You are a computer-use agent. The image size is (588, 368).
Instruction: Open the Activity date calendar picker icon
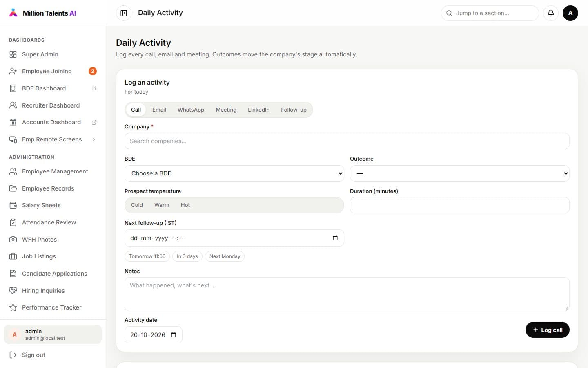[174, 335]
